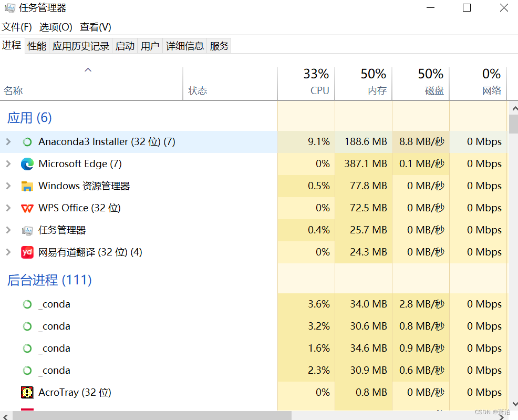Select the Microsoft Edge (7) process name
The width and height of the screenshot is (518, 420).
[80, 164]
